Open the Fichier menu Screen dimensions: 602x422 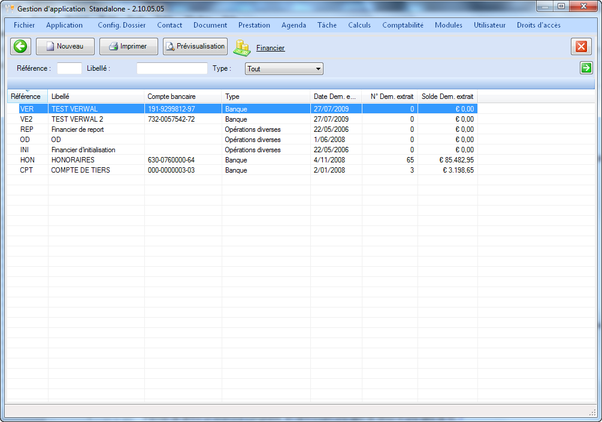tap(24, 24)
